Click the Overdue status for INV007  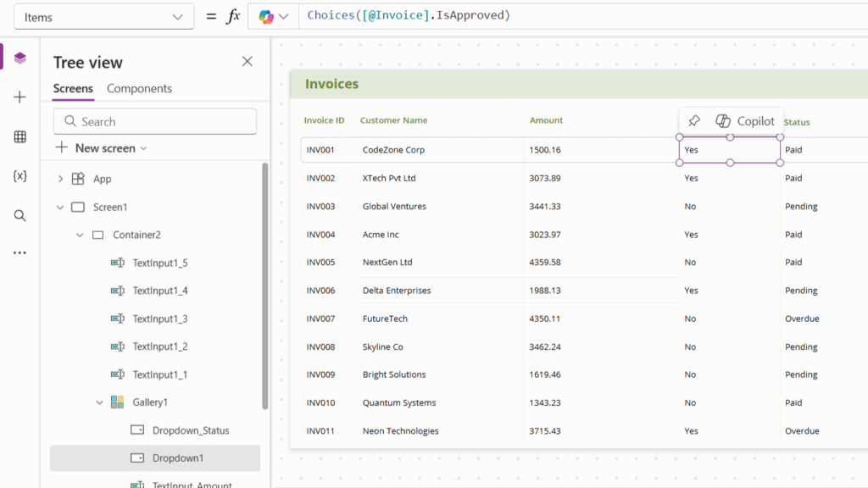point(802,319)
